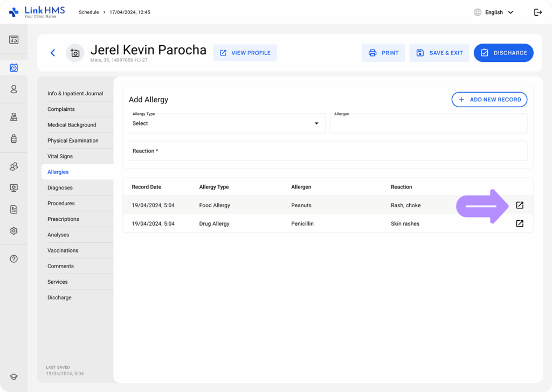This screenshot has height=392, width=552.
Task: Click the patient name Jerel Kevin Parocha
Action: pos(148,50)
